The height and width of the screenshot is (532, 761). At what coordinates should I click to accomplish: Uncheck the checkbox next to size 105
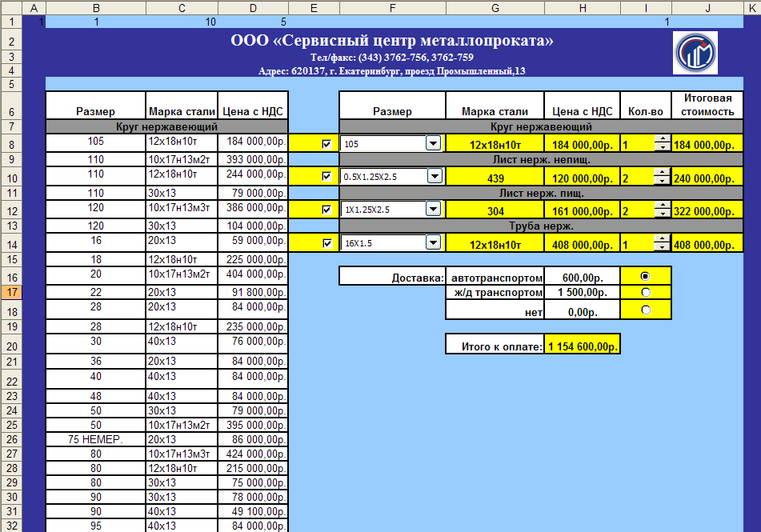(326, 144)
